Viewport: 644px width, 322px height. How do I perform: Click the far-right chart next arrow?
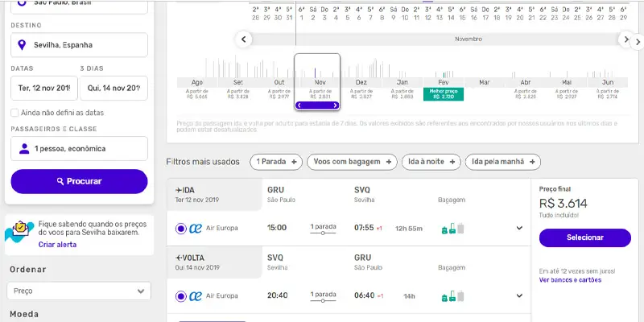click(638, 42)
